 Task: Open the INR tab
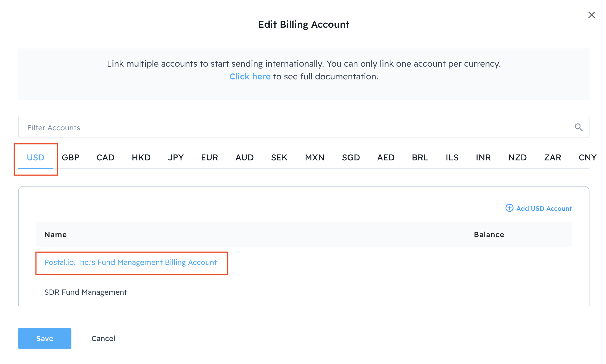pos(483,157)
